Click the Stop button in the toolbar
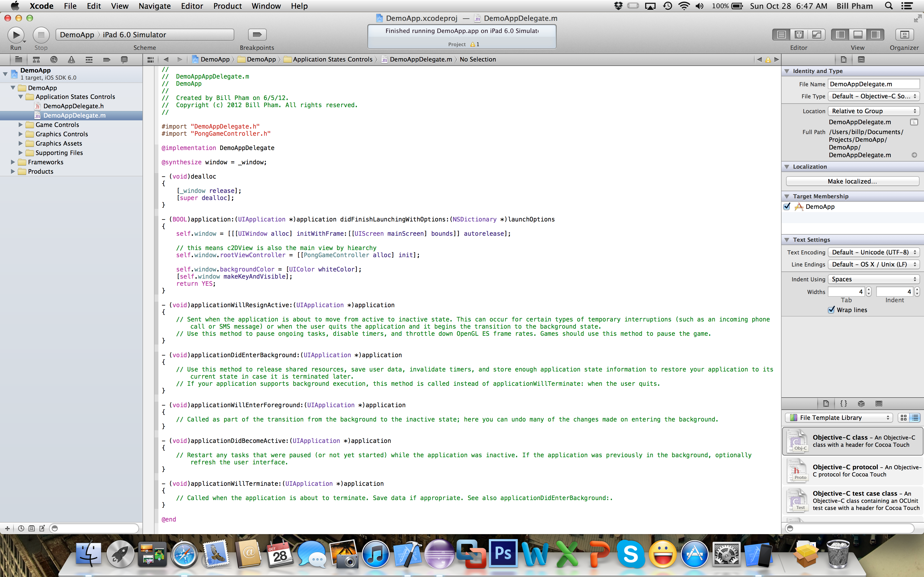The height and width of the screenshot is (577, 924). tap(41, 35)
